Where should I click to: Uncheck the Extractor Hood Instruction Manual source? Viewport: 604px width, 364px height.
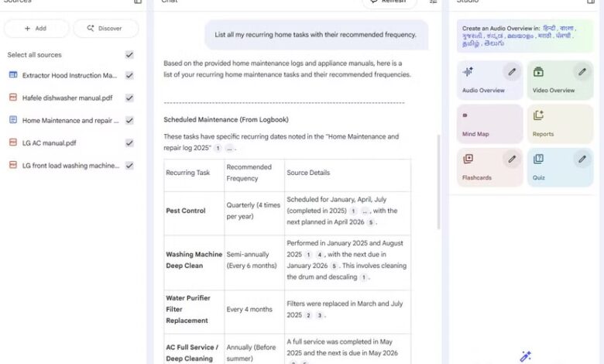pyautogui.click(x=129, y=76)
